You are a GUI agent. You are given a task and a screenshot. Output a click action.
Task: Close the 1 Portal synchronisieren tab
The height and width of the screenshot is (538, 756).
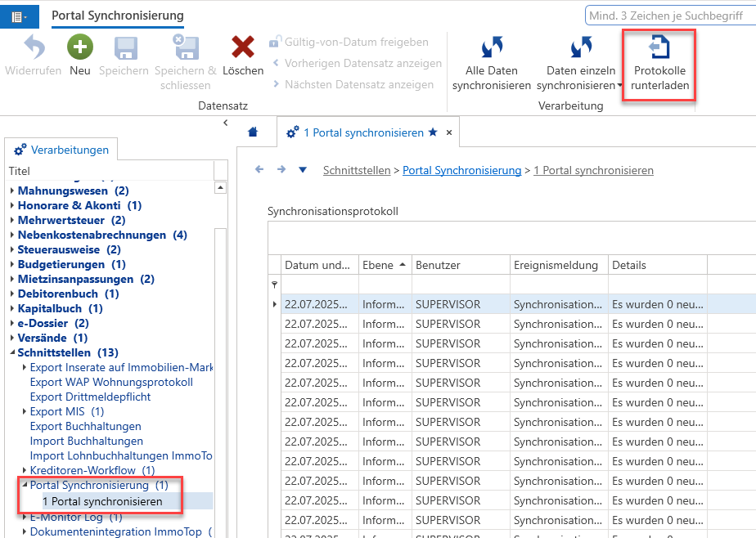pos(449,132)
